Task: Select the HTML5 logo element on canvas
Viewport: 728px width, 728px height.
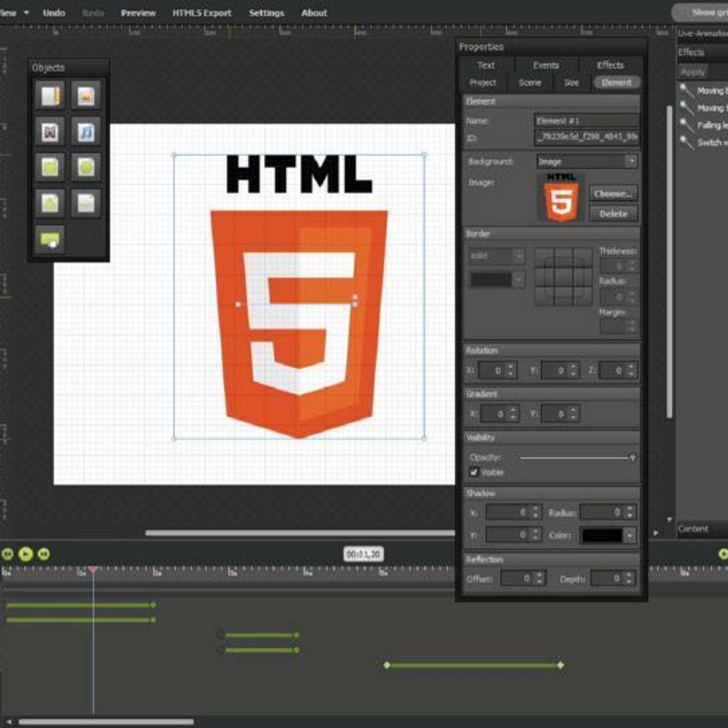Action: (x=299, y=297)
